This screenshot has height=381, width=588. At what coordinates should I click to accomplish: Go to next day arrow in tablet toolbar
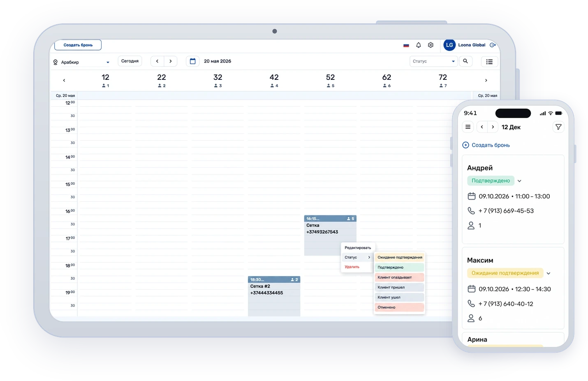pyautogui.click(x=171, y=61)
